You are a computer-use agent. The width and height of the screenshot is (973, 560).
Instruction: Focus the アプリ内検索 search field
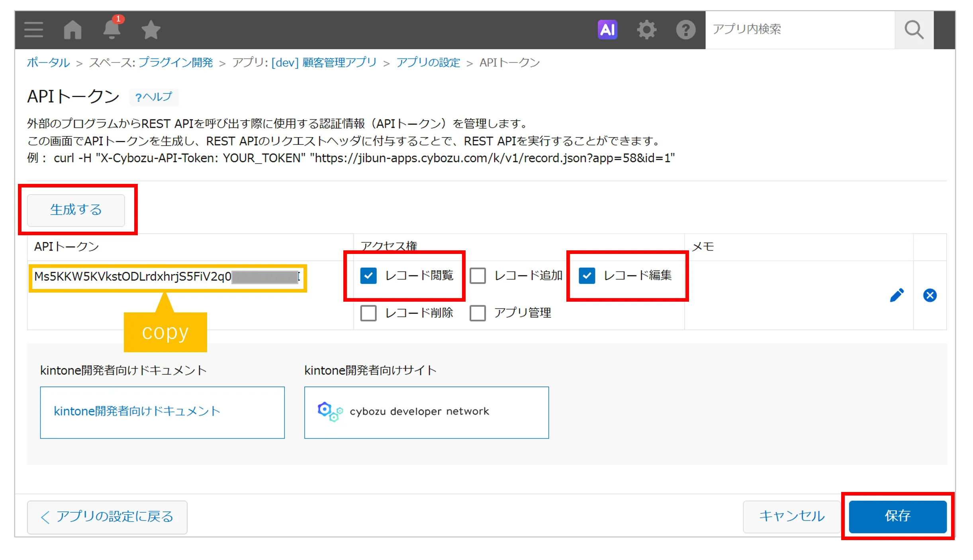tap(800, 30)
